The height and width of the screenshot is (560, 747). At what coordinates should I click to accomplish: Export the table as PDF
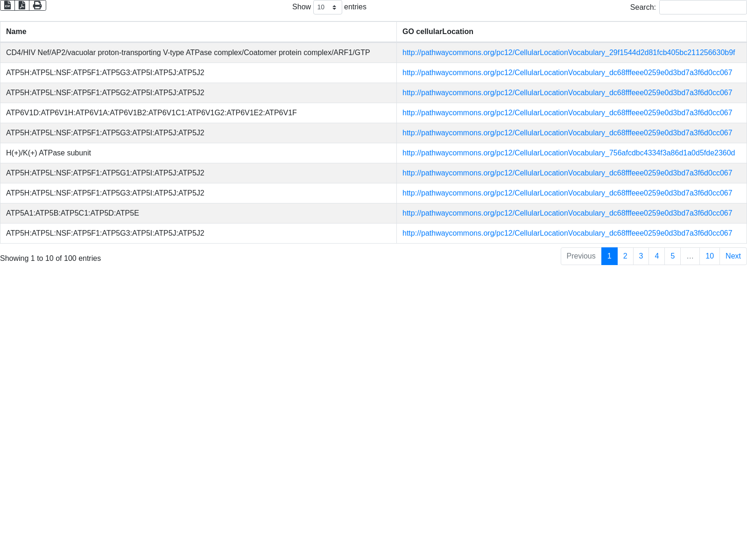coord(22,5)
